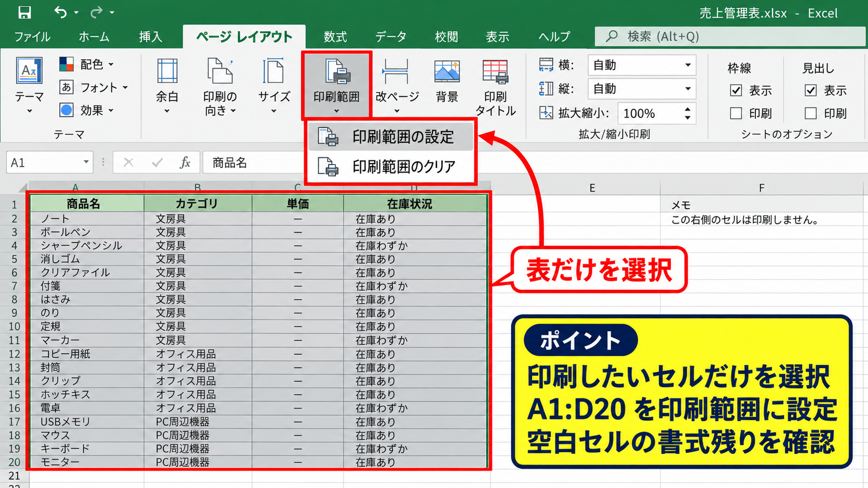
Task: Click the formula bar confirm checkmark icon
Action: 157,163
